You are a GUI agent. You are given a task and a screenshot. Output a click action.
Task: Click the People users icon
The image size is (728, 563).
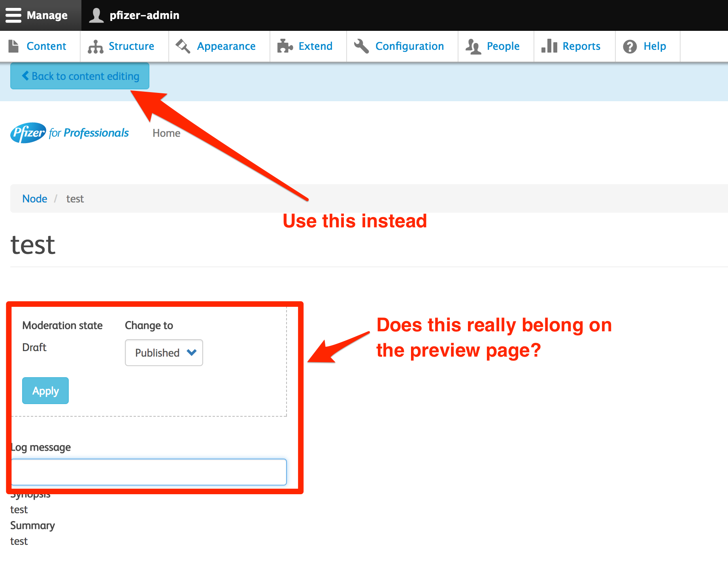[x=473, y=47]
